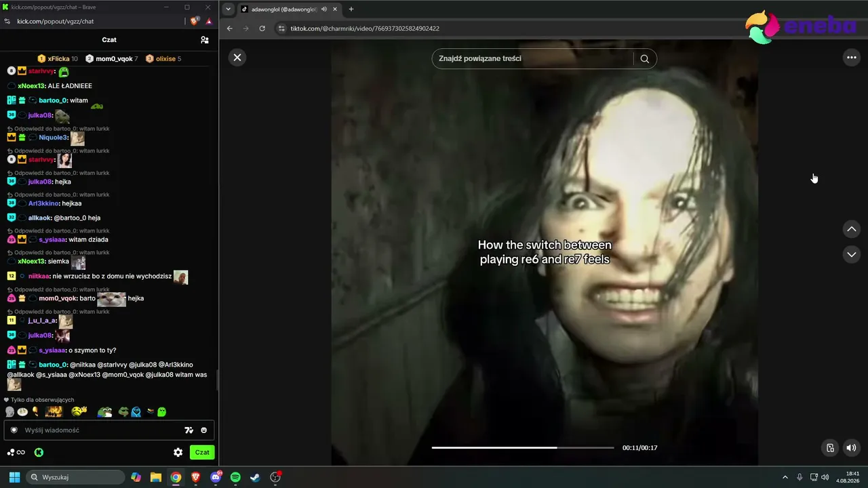The width and height of the screenshot is (868, 488).
Task: Open the tab search dropdown in the TikTok browser
Action: coord(229,9)
